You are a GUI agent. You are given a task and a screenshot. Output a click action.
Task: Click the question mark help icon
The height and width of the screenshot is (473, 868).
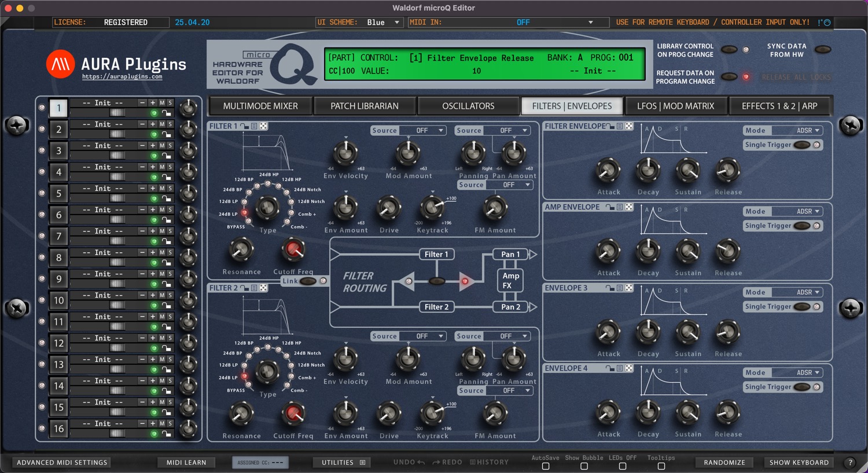pyautogui.click(x=850, y=463)
